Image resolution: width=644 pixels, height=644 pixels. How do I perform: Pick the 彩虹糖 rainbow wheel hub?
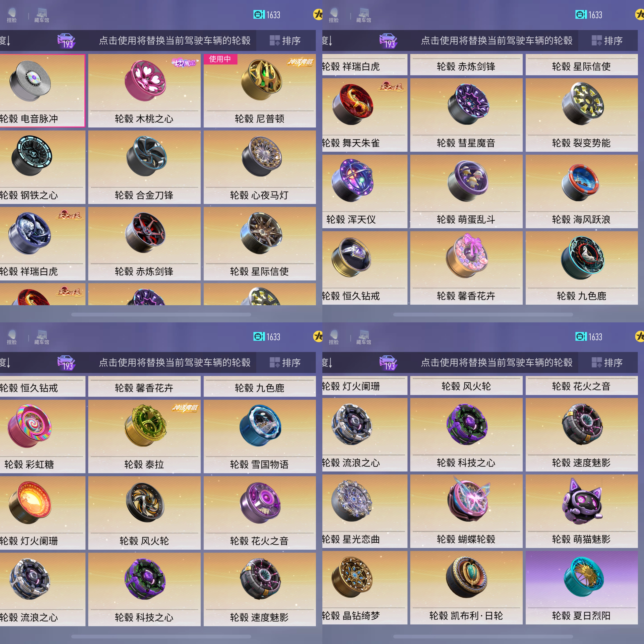(x=42, y=436)
